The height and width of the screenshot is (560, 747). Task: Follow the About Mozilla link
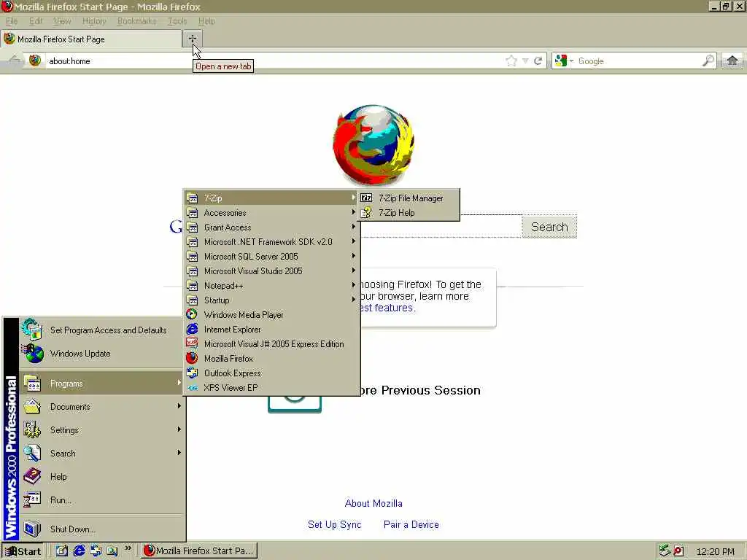373,503
